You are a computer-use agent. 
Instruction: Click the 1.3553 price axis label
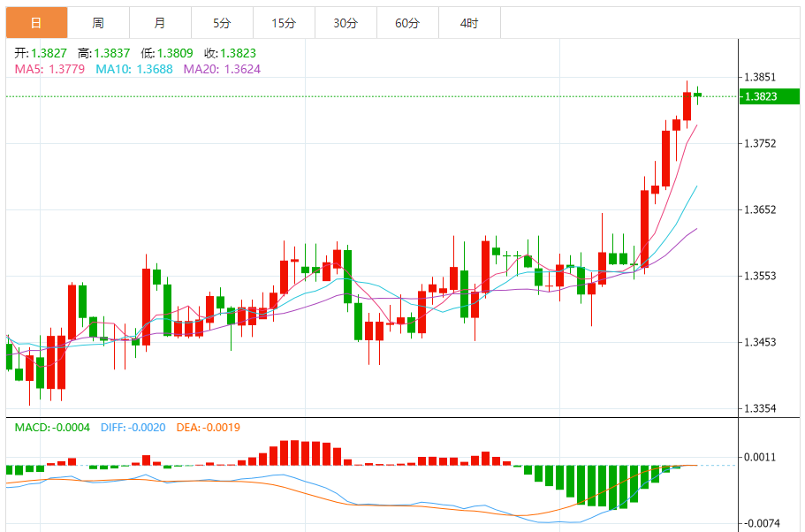760,276
